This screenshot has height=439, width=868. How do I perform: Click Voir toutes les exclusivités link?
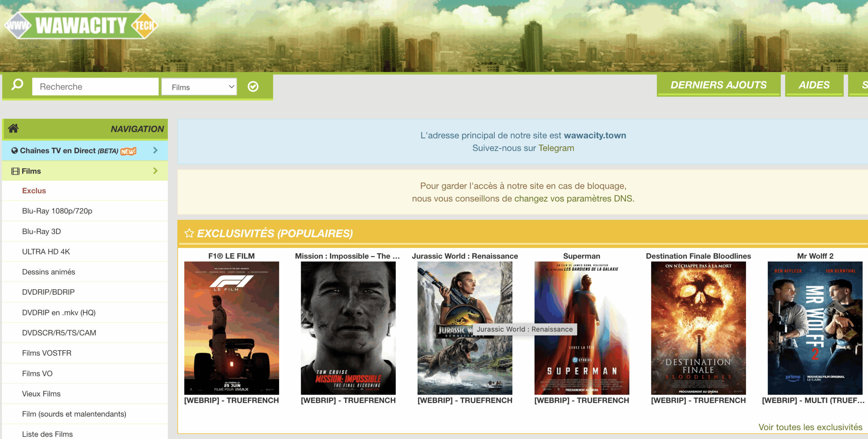pyautogui.click(x=810, y=427)
